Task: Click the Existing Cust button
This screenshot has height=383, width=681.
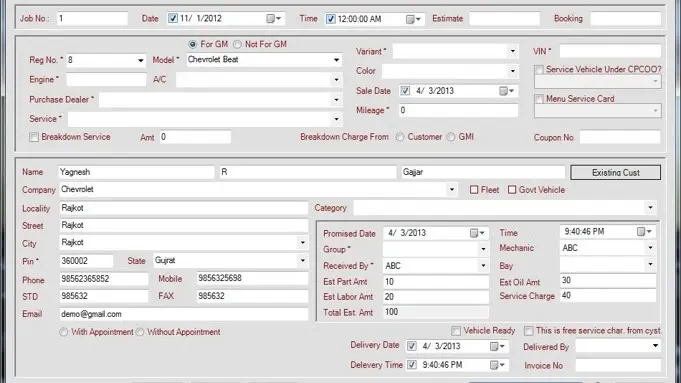Action: (x=615, y=172)
